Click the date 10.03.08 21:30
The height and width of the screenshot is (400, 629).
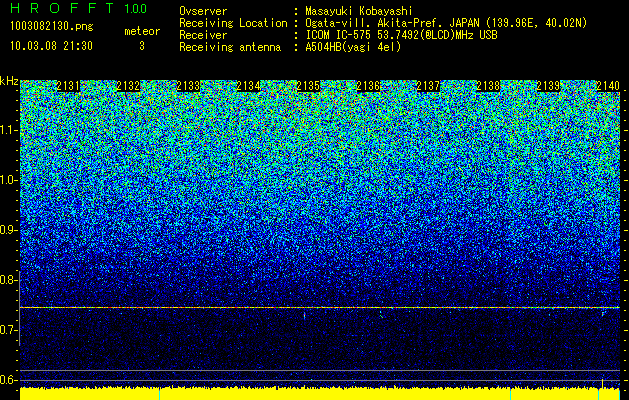click(51, 46)
